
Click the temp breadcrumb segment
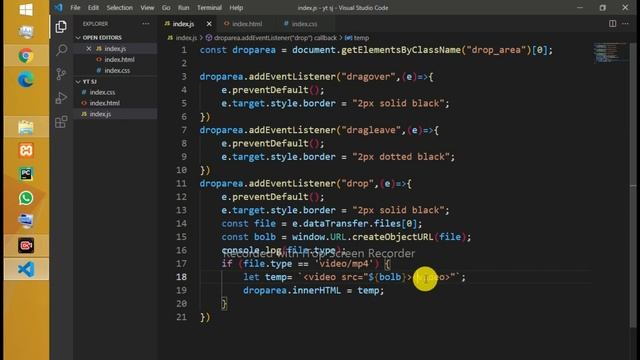[357, 38]
